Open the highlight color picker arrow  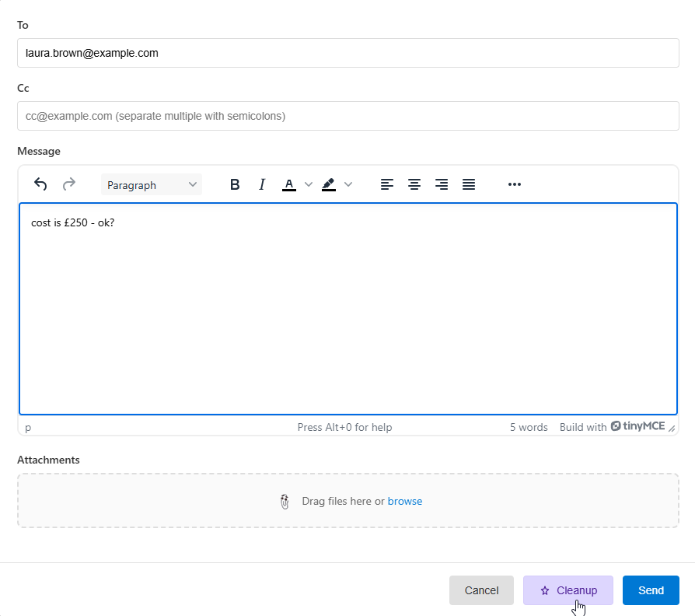[x=348, y=184]
